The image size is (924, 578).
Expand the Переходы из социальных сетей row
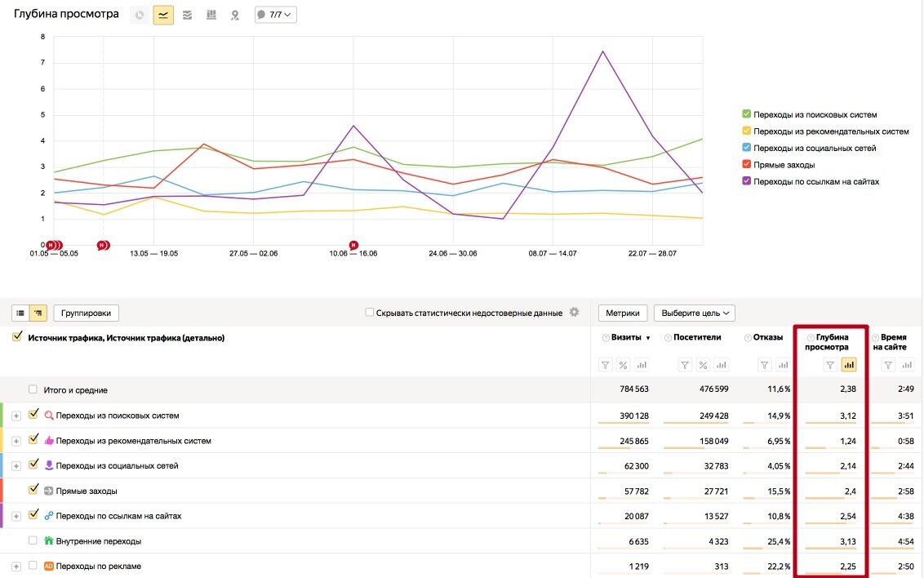pos(16,466)
